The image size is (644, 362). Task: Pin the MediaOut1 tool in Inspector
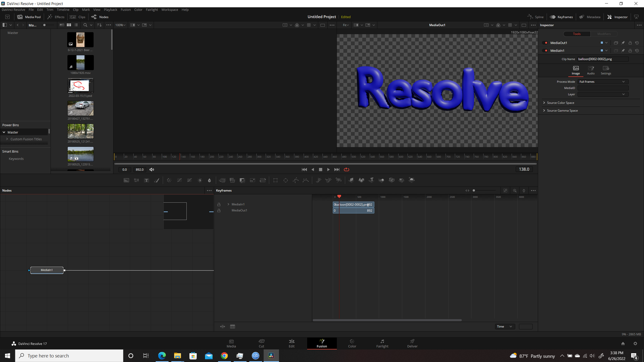tap(623, 43)
